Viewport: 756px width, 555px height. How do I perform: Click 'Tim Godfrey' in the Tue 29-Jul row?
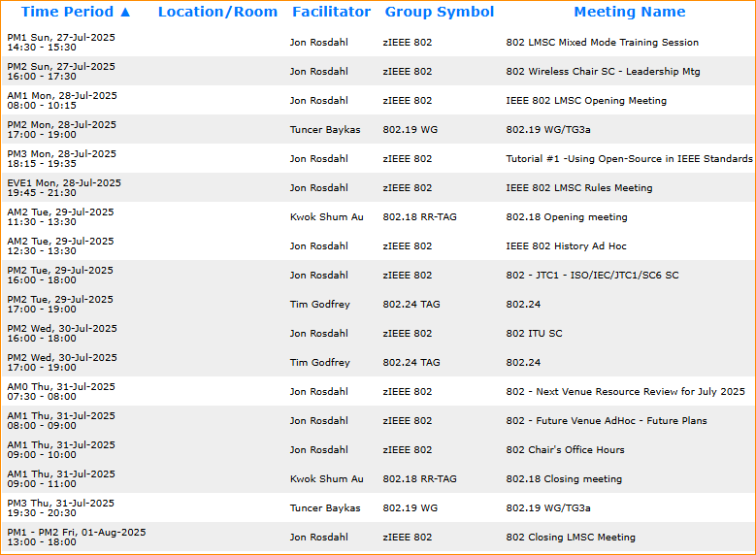tap(319, 305)
